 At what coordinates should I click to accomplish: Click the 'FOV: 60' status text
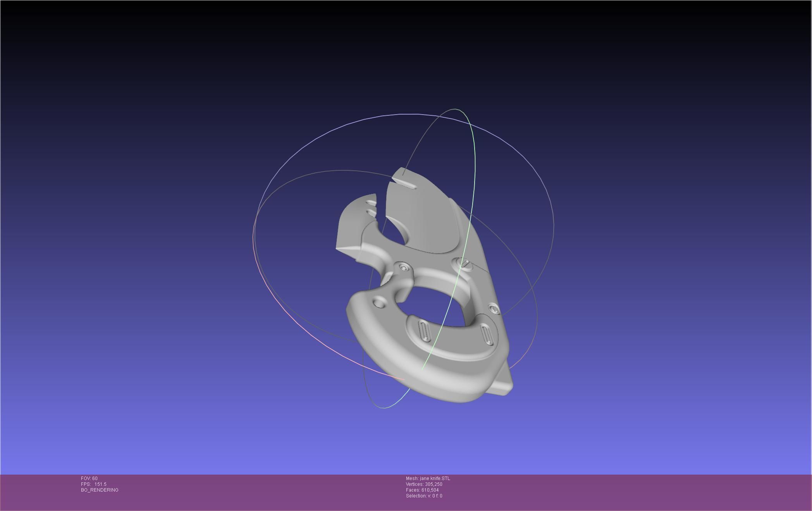tap(89, 478)
